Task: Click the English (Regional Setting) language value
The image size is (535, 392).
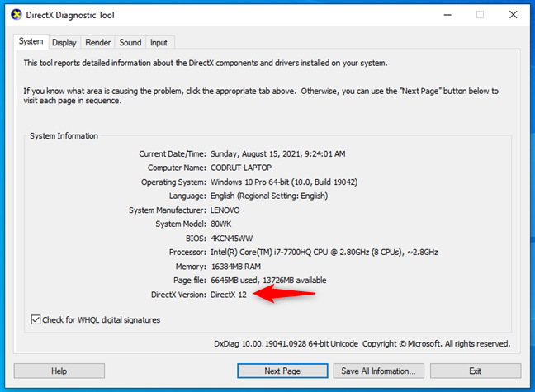Action: pos(269,196)
